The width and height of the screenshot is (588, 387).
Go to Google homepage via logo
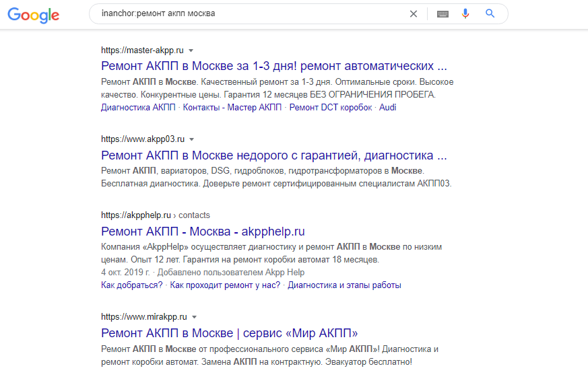pos(34,15)
